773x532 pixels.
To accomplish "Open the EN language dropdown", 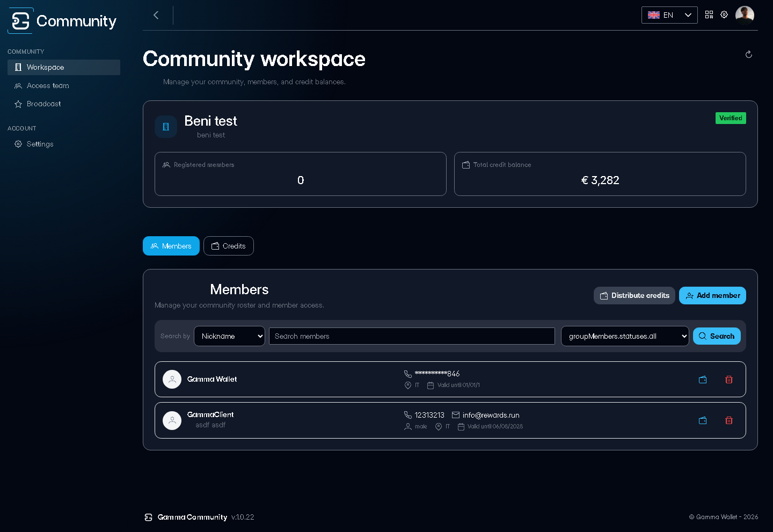I will (669, 15).
